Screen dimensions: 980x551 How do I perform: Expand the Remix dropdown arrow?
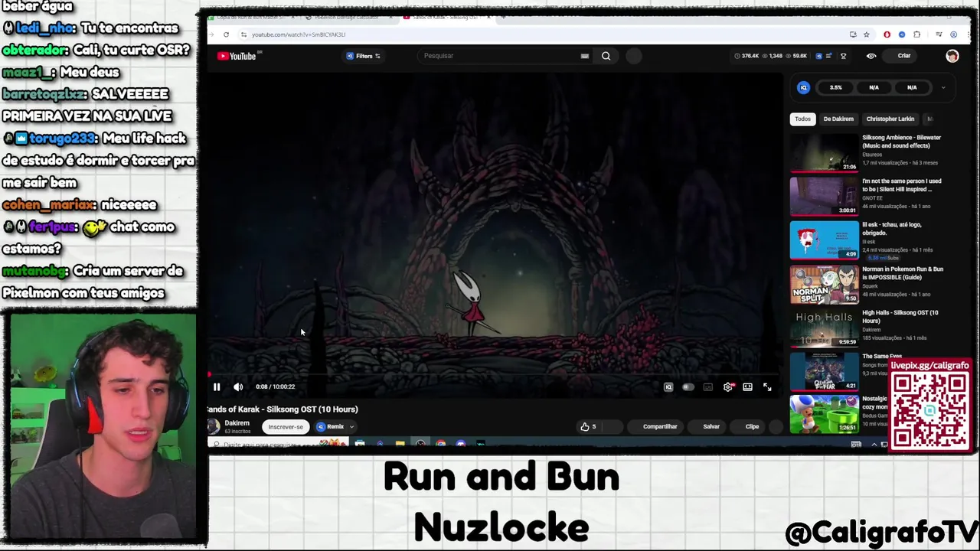tap(351, 427)
